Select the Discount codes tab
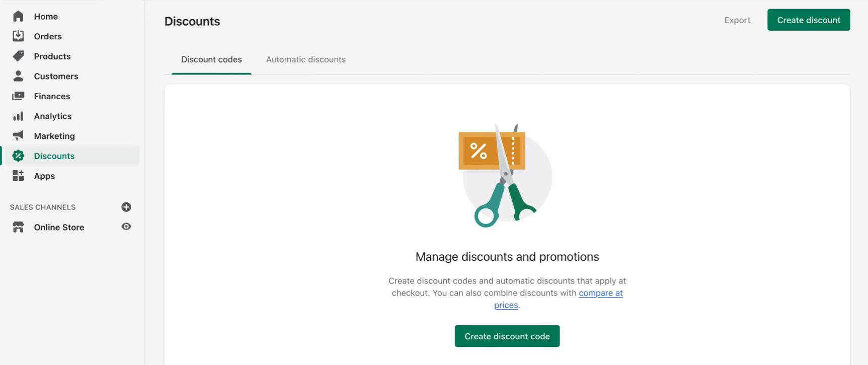This screenshot has height=365, width=868. 211,59
